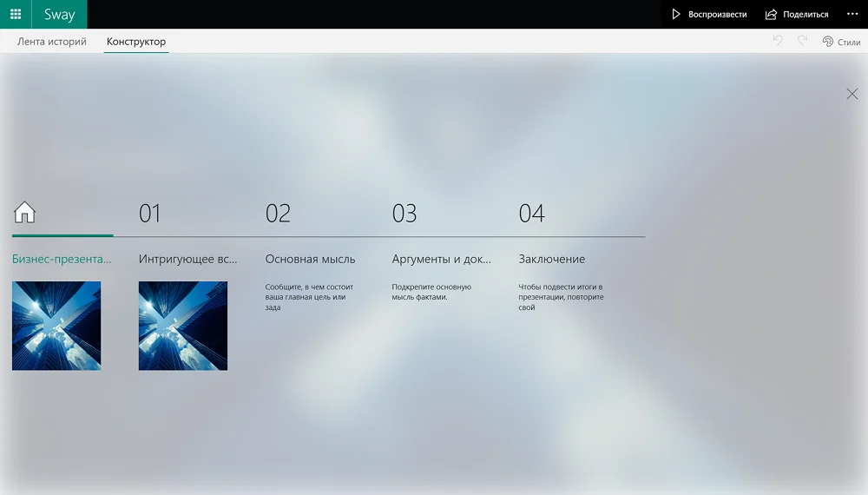868x495 pixels.
Task: Switch to the Лента историй tab
Action: pyautogui.click(x=52, y=42)
